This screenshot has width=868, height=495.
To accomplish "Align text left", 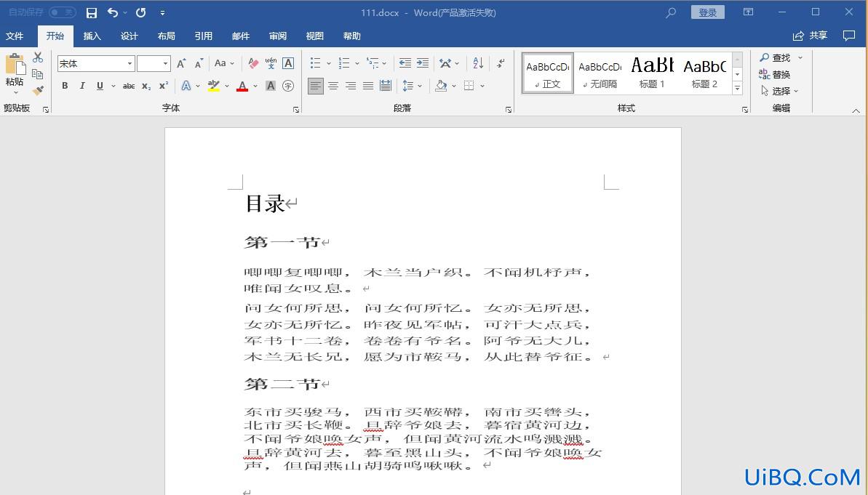I will tap(316, 86).
